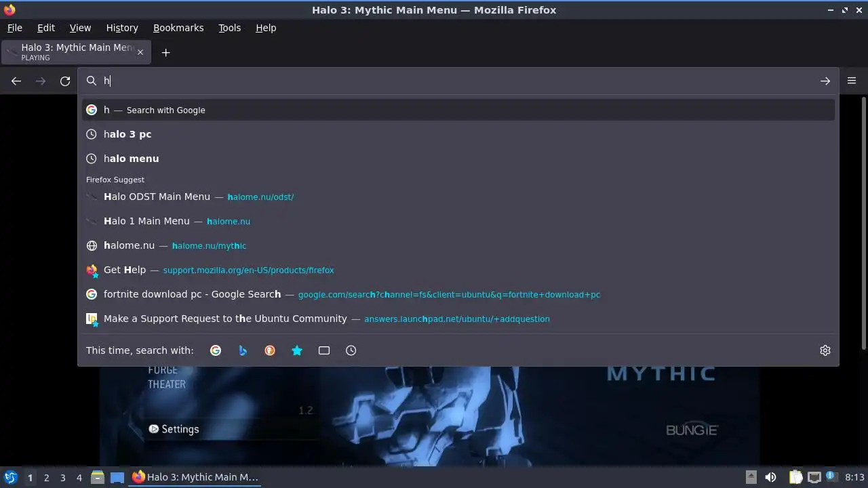Click the Firefox logo in title bar

click(x=9, y=9)
